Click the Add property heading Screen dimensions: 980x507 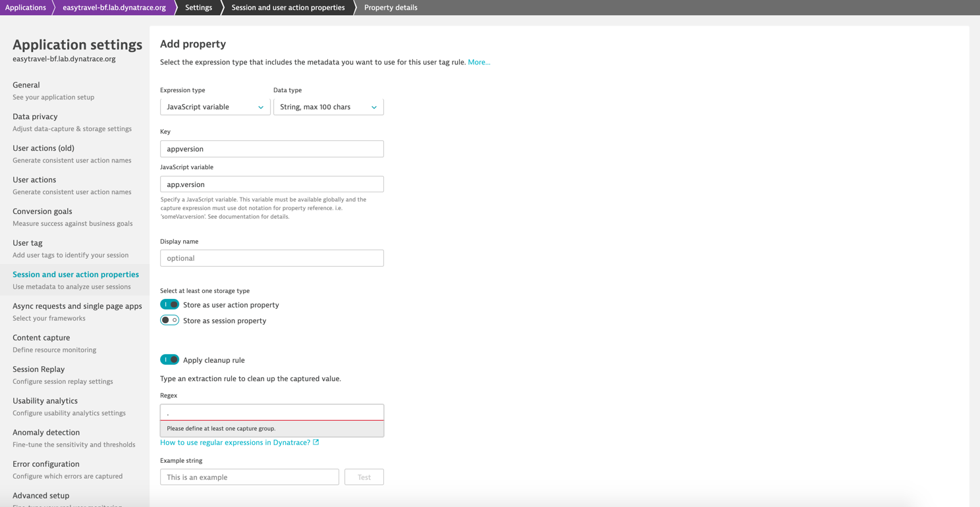coord(193,44)
